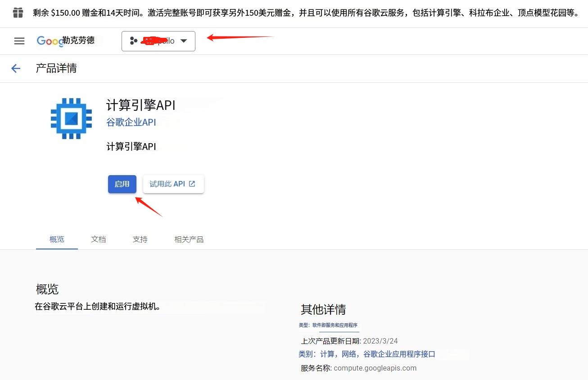Image resolution: width=588 pixels, height=380 pixels.
Task: Click the description 在谷歌云平台上创建和运行虚拟机
Action: pyautogui.click(x=98, y=307)
